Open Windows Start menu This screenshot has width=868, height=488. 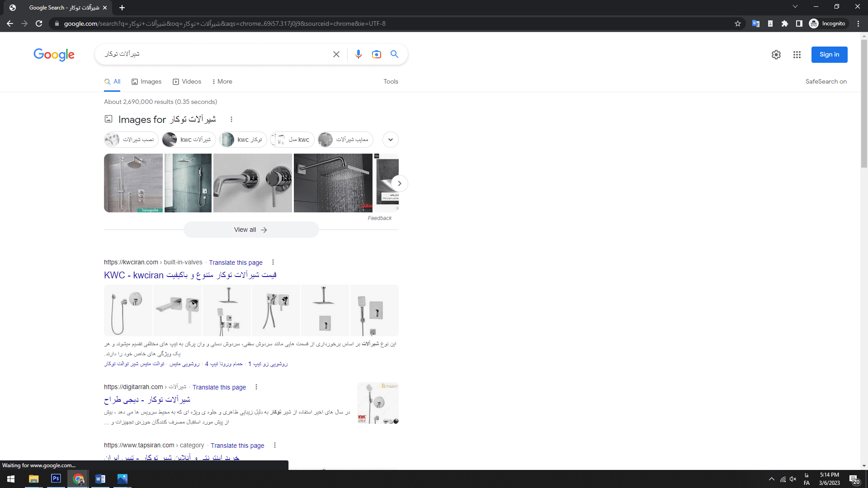click(11, 479)
